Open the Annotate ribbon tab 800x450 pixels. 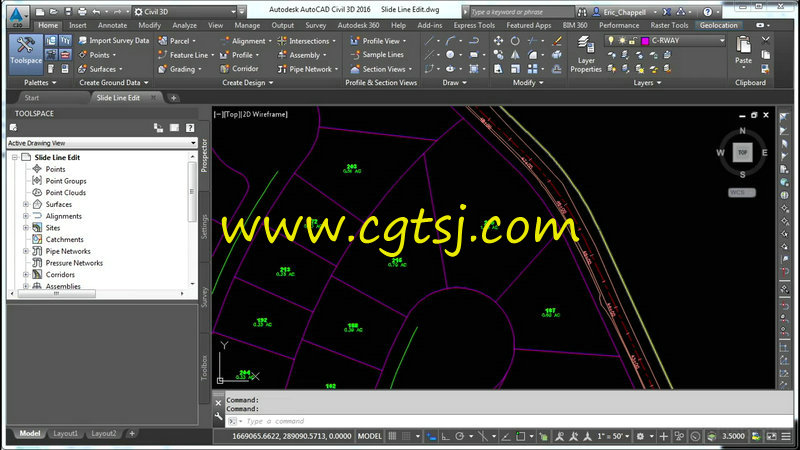[x=112, y=25]
